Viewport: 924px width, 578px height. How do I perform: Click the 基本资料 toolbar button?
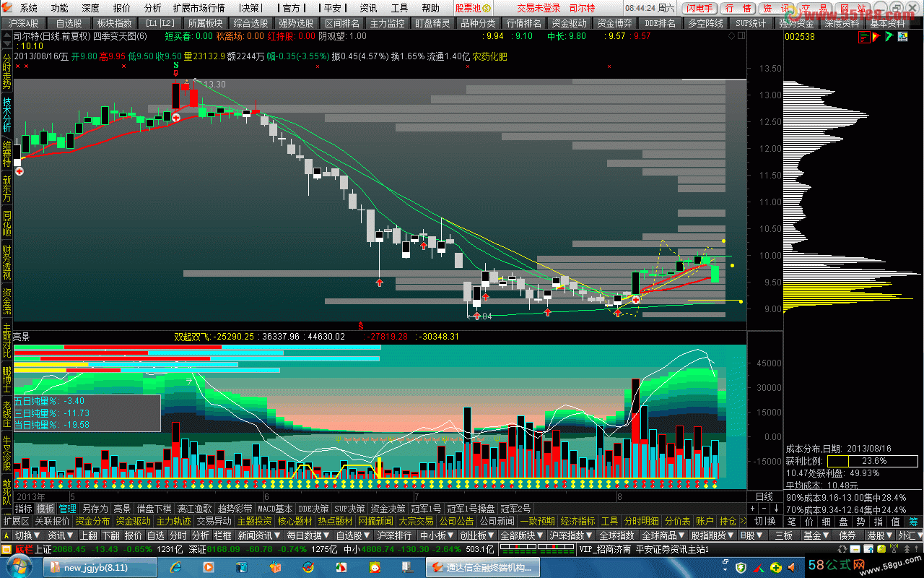point(887,23)
